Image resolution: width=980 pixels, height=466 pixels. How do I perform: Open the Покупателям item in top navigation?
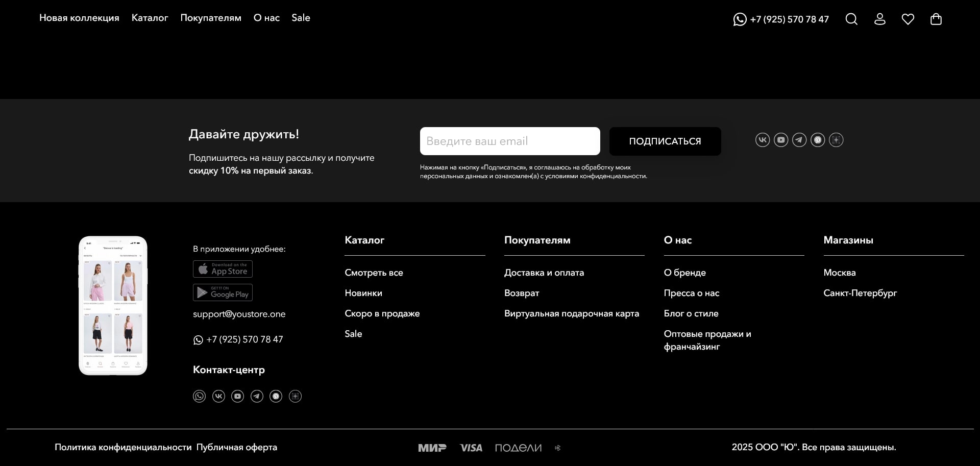tap(210, 18)
